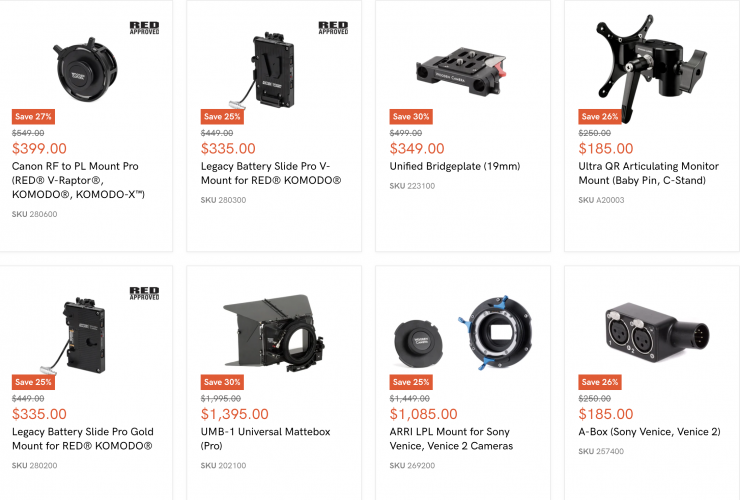Open Ultra QR Articulating Monitor Mount title

point(648,173)
